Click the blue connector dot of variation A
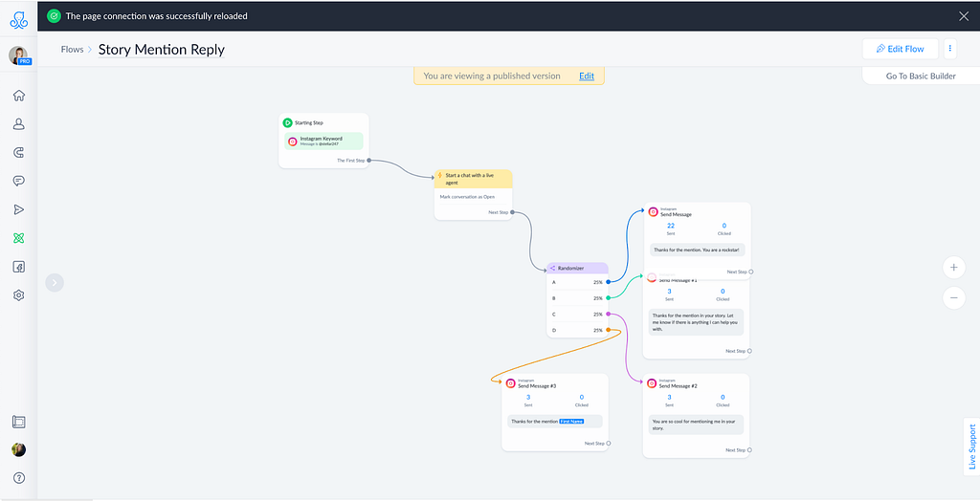 click(x=608, y=282)
